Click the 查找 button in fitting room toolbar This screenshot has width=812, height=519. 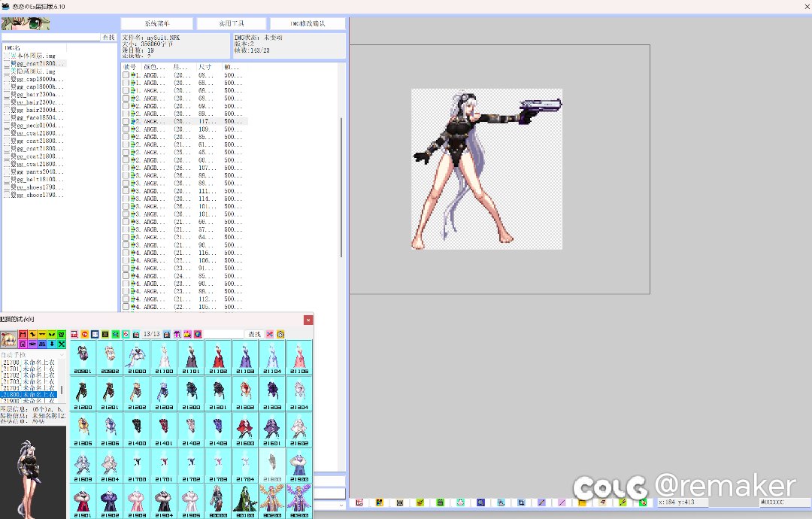(x=255, y=334)
